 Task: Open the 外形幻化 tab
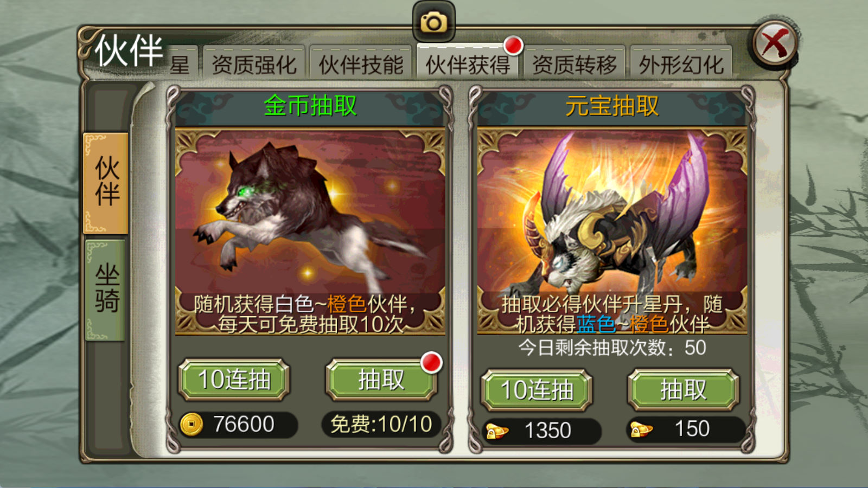tap(681, 64)
